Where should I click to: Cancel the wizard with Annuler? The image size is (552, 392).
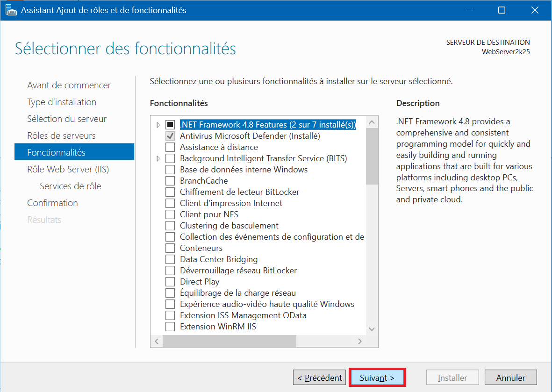pos(510,378)
